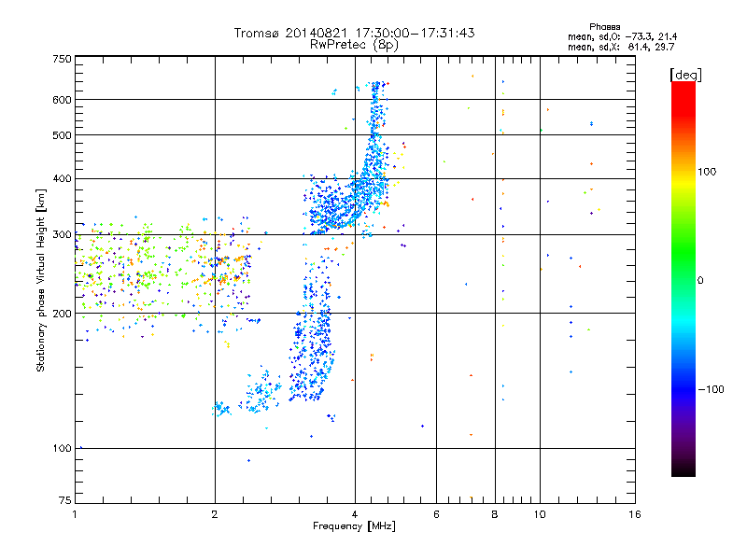
Task: Click y-axis tick label '600'
Action: tap(62, 100)
